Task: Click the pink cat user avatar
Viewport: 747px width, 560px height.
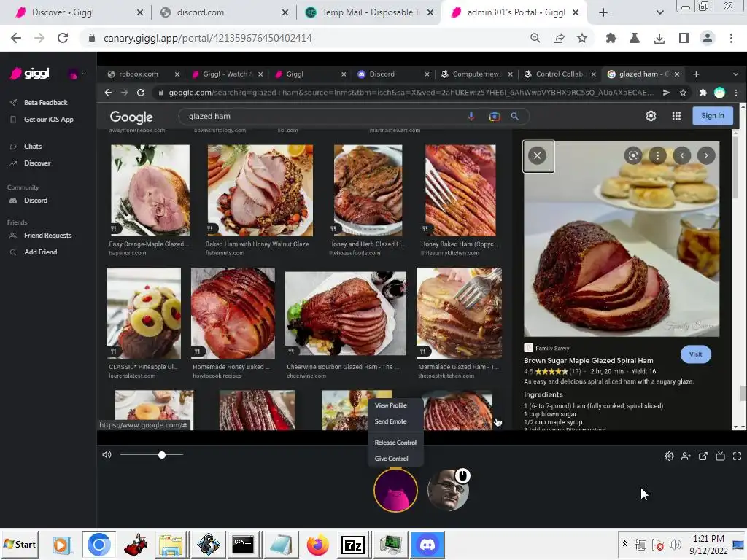Action: (395, 491)
